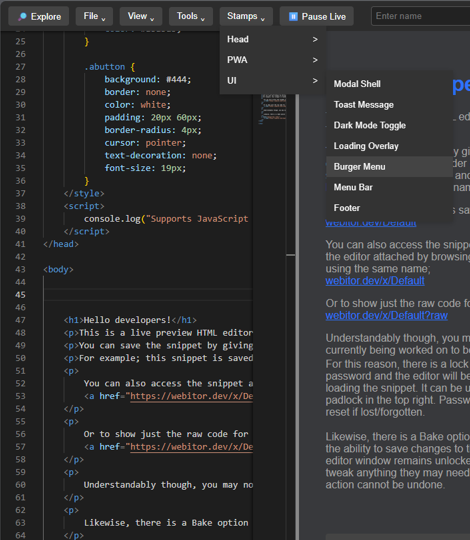Click the console.log code line
The image size is (470, 540).
(166, 219)
